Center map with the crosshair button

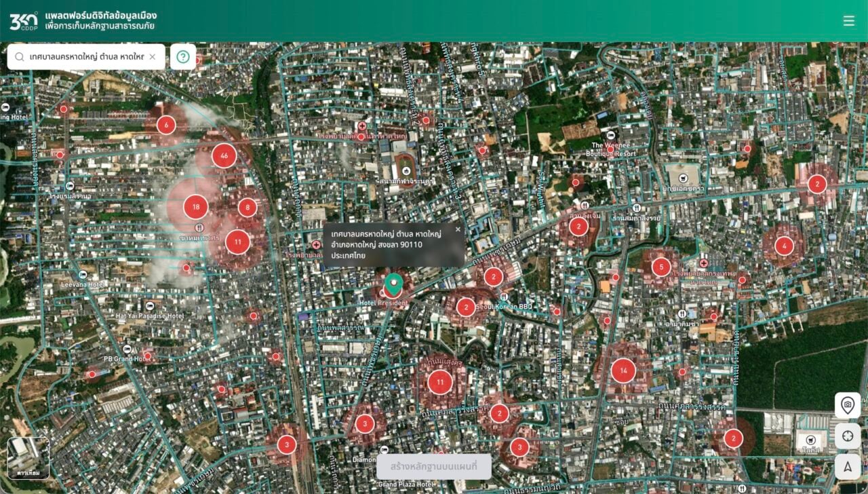847,436
